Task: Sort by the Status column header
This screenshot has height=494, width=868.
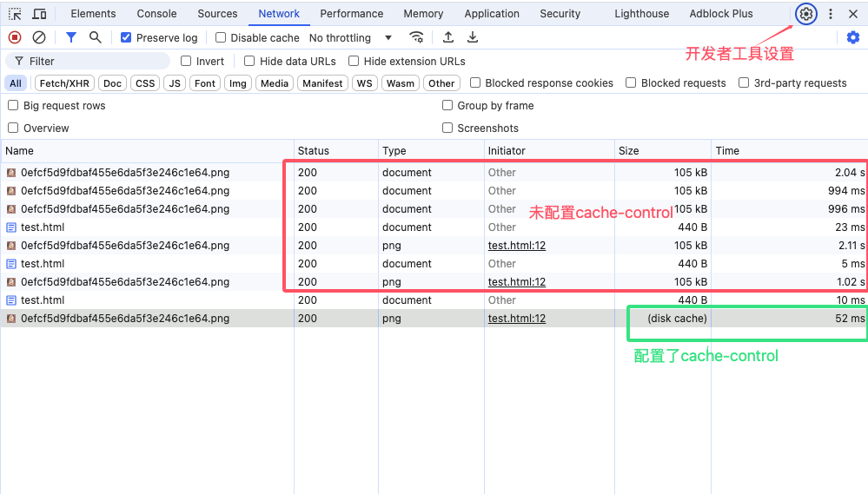Action: pyautogui.click(x=336, y=150)
